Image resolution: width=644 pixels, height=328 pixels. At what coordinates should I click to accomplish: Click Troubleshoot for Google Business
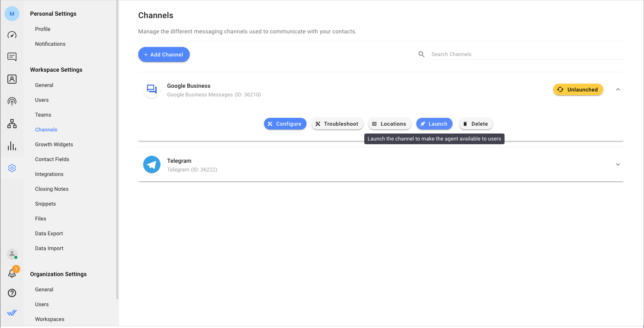pos(337,124)
